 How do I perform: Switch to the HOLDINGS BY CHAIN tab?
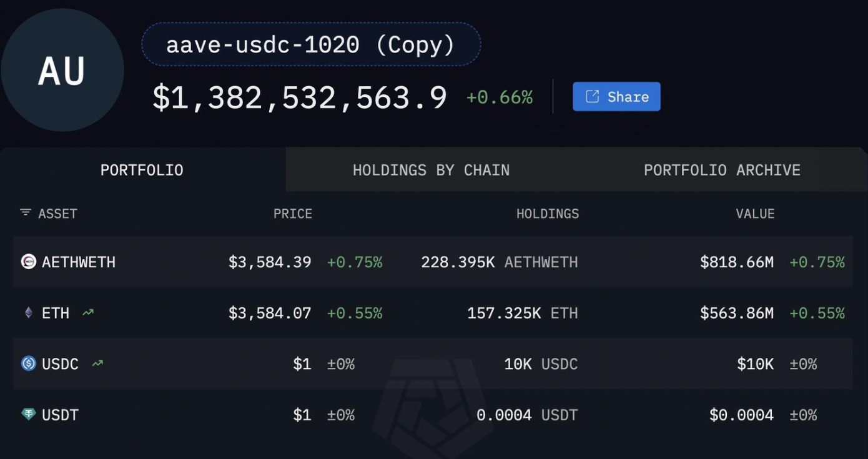[431, 169]
